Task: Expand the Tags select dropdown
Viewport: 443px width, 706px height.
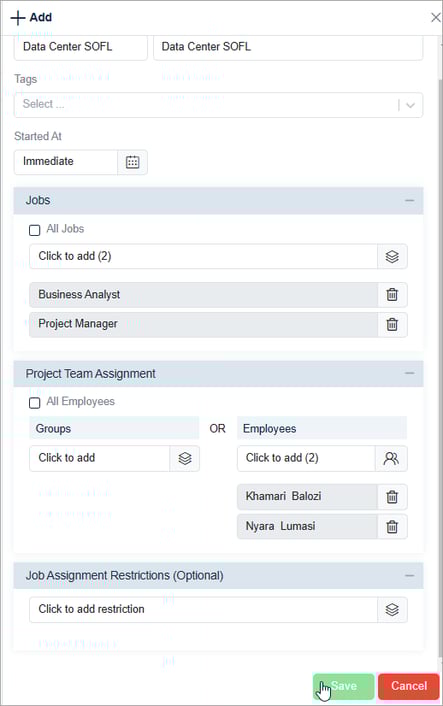Action: click(410, 105)
